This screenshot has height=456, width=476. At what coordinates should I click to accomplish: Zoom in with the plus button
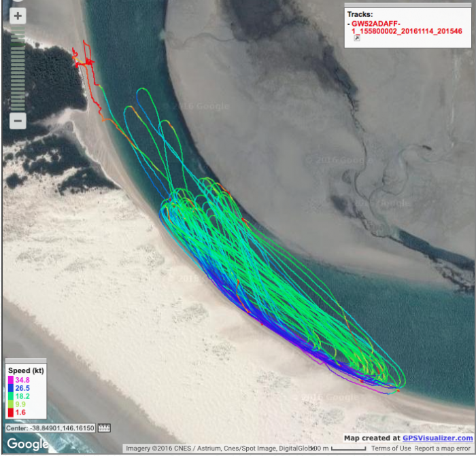(x=18, y=16)
